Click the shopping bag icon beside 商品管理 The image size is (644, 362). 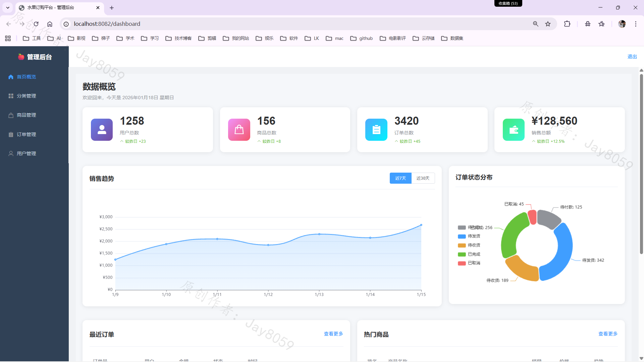[x=11, y=115]
